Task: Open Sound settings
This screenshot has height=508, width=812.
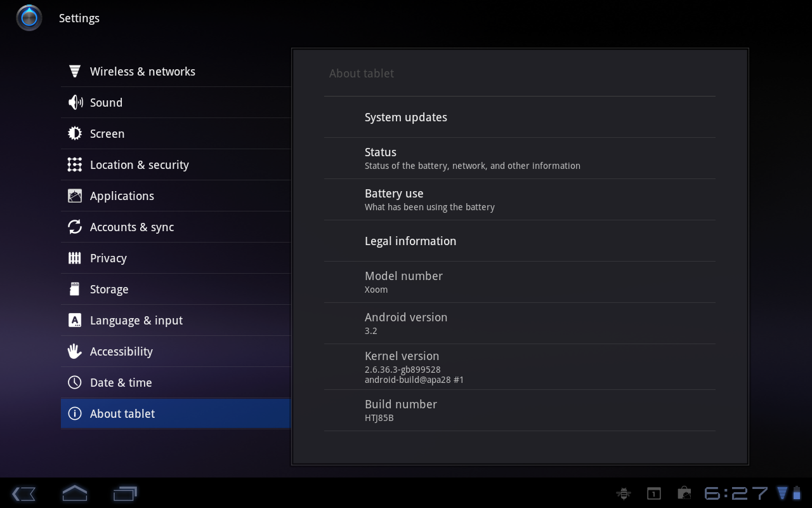Action: point(176,102)
